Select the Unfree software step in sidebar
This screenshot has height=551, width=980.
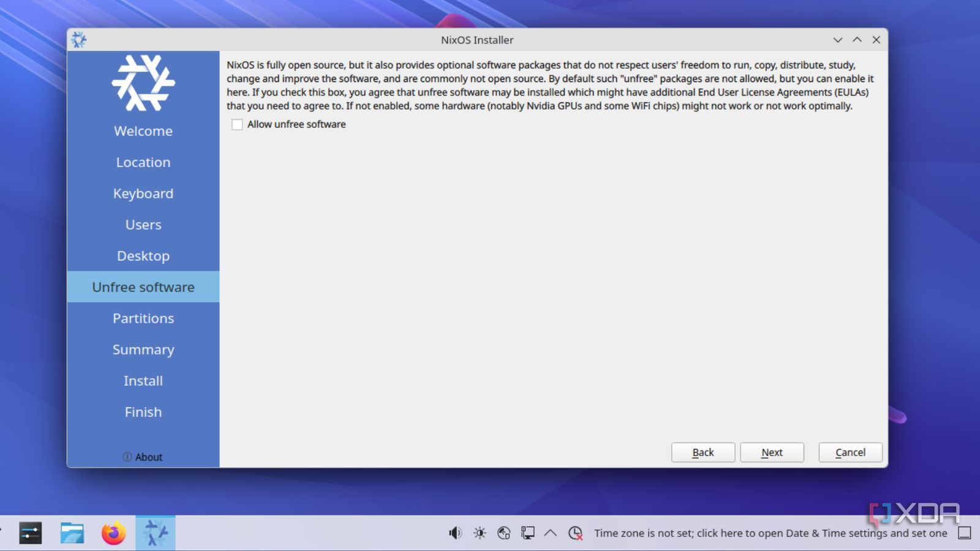(143, 287)
